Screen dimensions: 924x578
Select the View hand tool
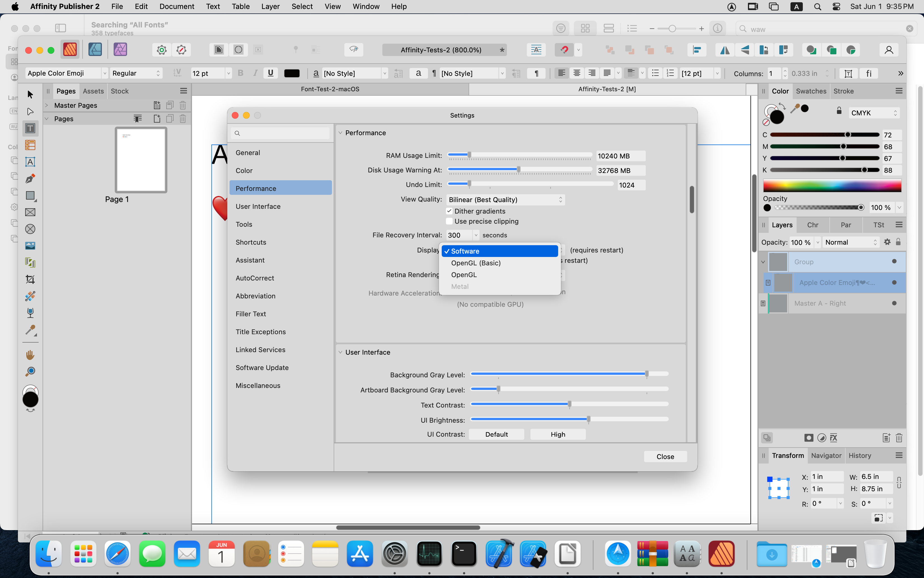click(x=30, y=355)
